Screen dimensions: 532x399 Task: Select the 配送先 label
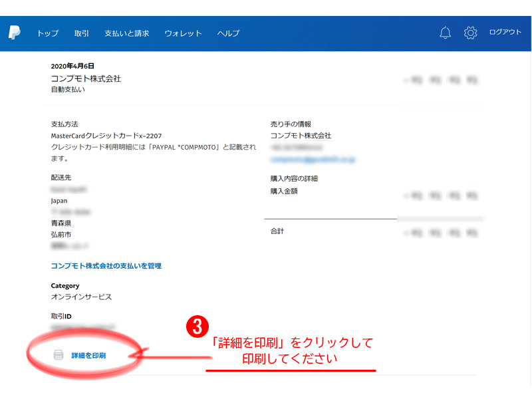click(61, 178)
